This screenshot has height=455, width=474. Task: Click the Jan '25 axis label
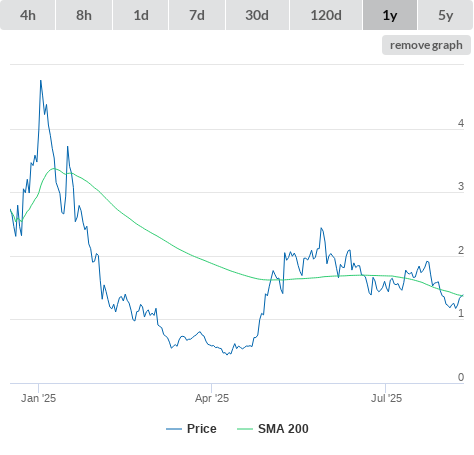pyautogui.click(x=38, y=398)
